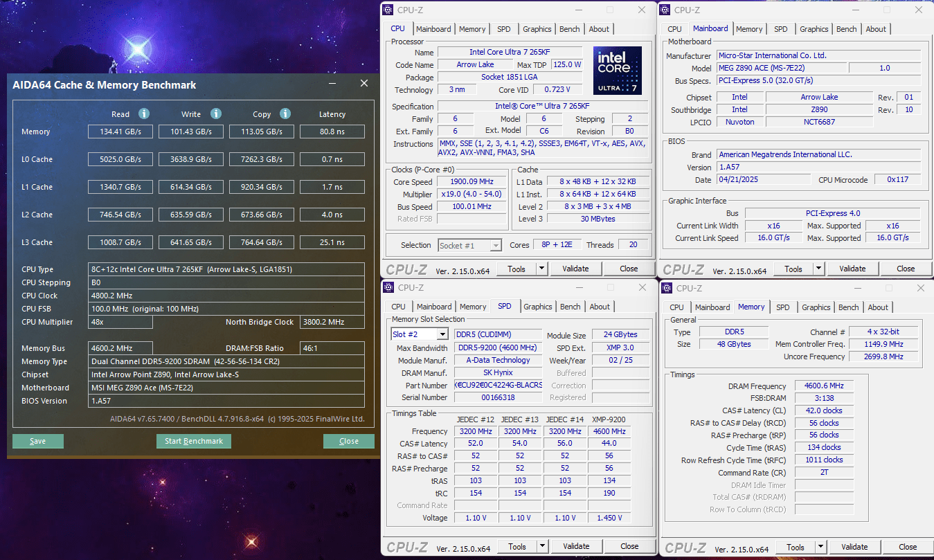Click Validate in CPU-Z SPD window

[x=576, y=546]
